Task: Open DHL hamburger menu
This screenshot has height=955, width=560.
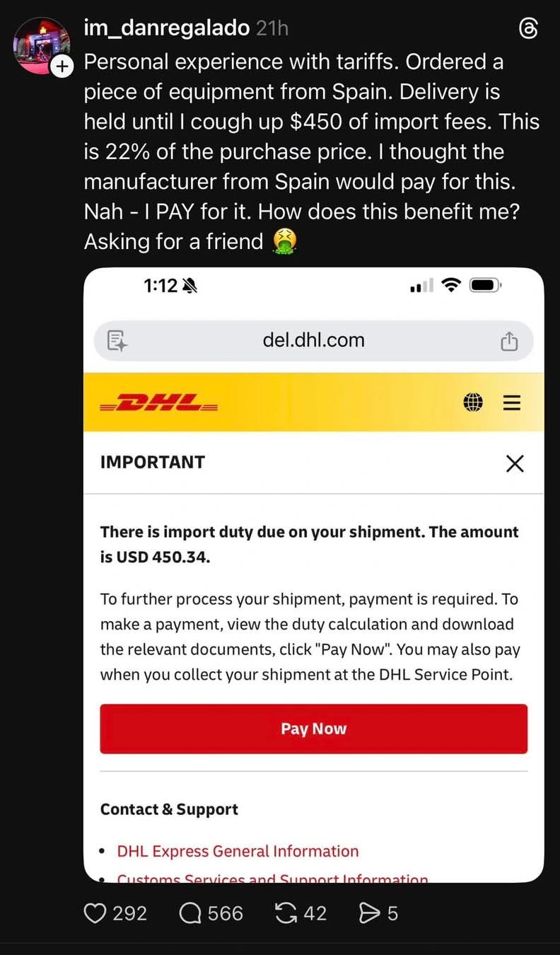Action: (512, 403)
